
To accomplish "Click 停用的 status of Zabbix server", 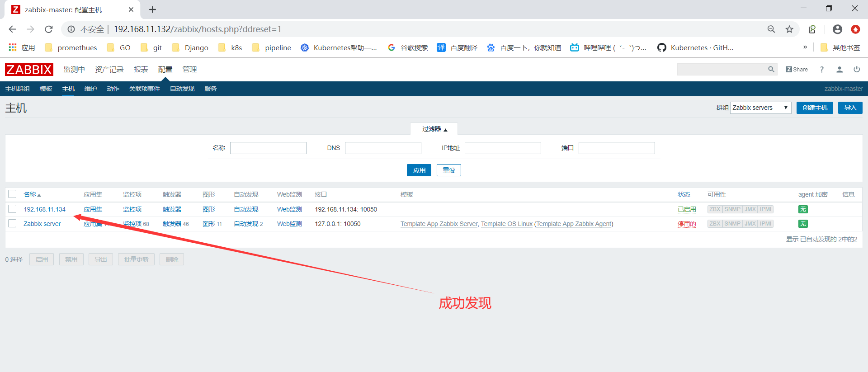I will pyautogui.click(x=687, y=224).
